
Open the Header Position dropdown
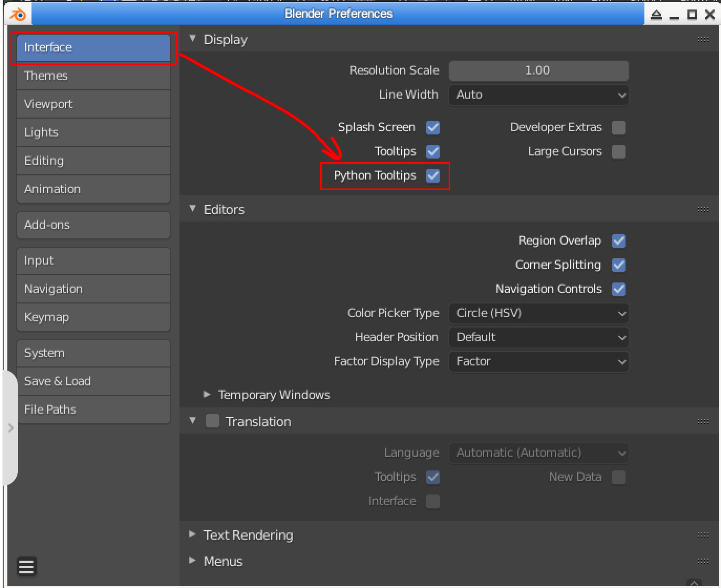(539, 338)
